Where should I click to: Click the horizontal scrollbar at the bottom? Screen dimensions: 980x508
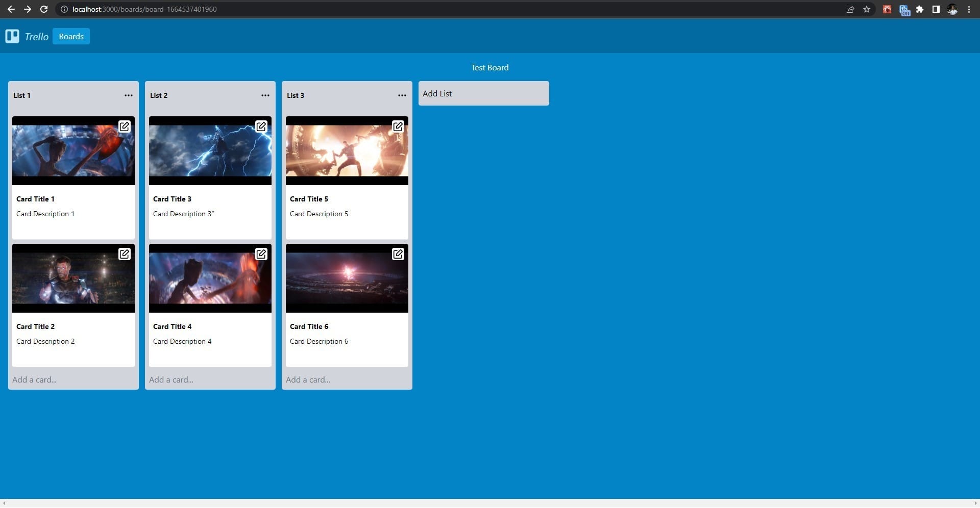point(490,503)
